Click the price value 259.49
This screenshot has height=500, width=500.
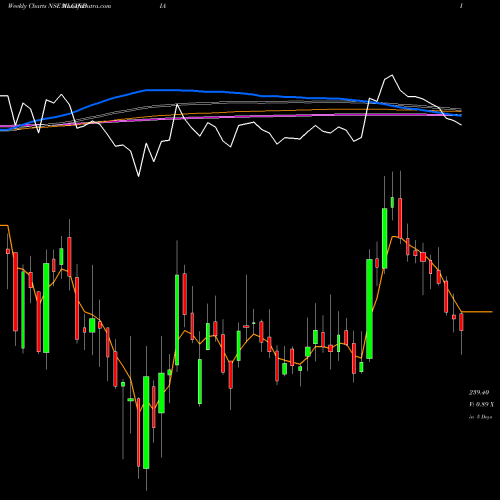tap(479, 393)
